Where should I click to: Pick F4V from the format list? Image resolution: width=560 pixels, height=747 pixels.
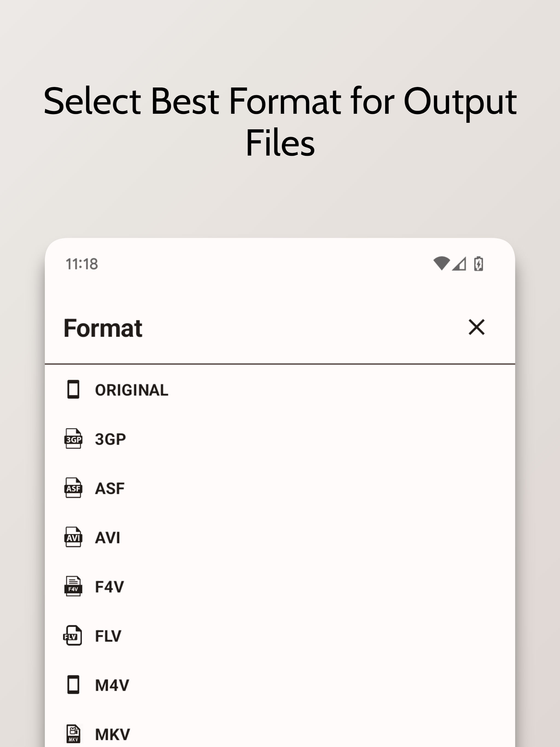coord(109,587)
